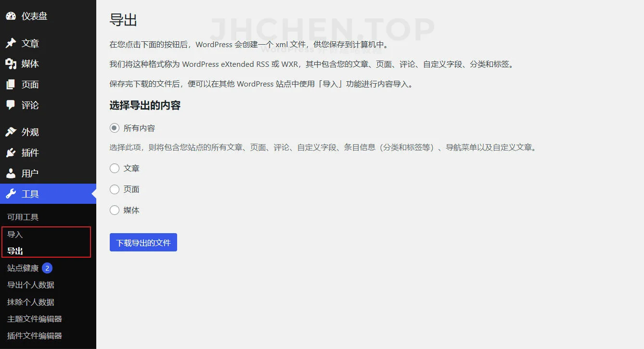Screen dimensions: 644x349
Task: Open 主题文件编辑器 submenu item
Action: 35,319
